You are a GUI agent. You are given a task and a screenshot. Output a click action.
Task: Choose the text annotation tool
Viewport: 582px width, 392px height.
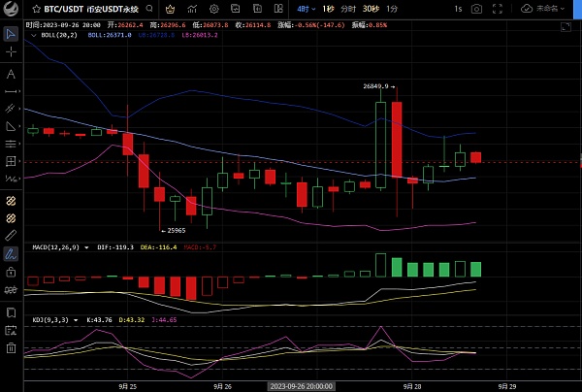tap(11, 74)
